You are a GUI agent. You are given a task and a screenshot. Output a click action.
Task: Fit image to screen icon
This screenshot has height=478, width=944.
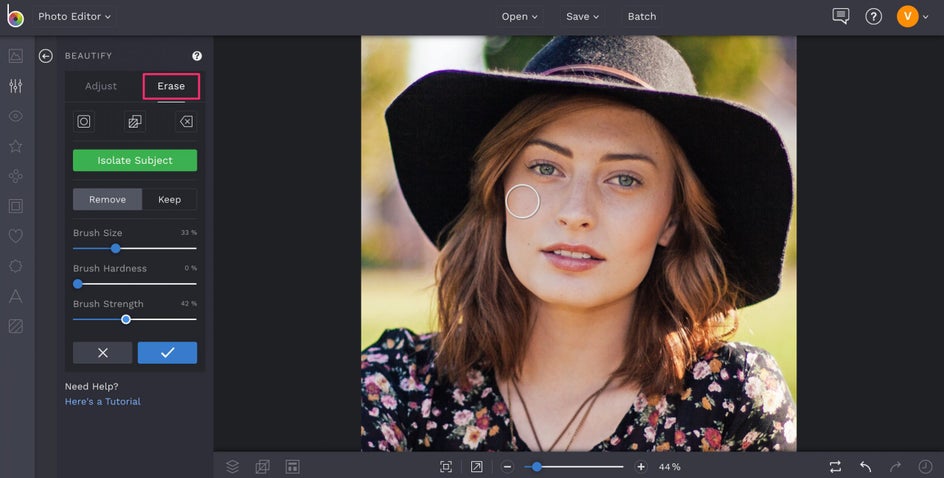point(446,467)
